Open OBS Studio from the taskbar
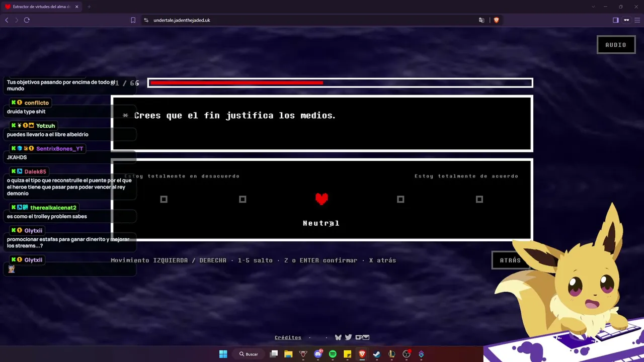Viewport: 644px width, 362px height. [x=407, y=354]
